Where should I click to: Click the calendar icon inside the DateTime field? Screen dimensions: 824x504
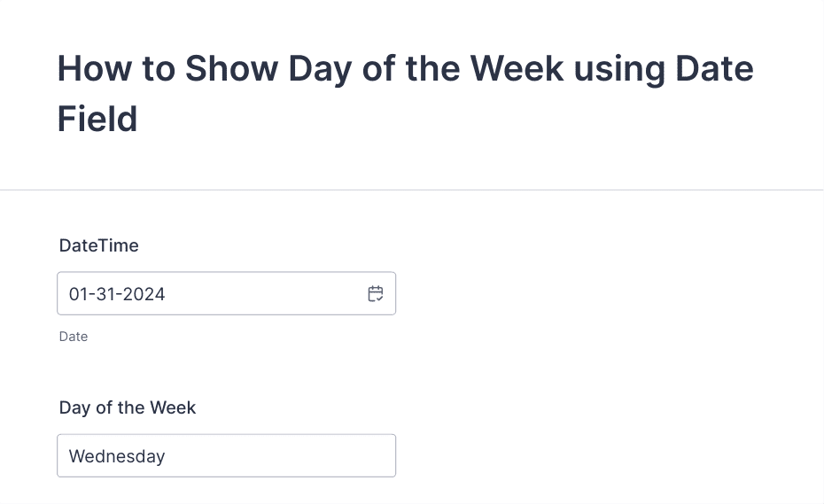375,294
